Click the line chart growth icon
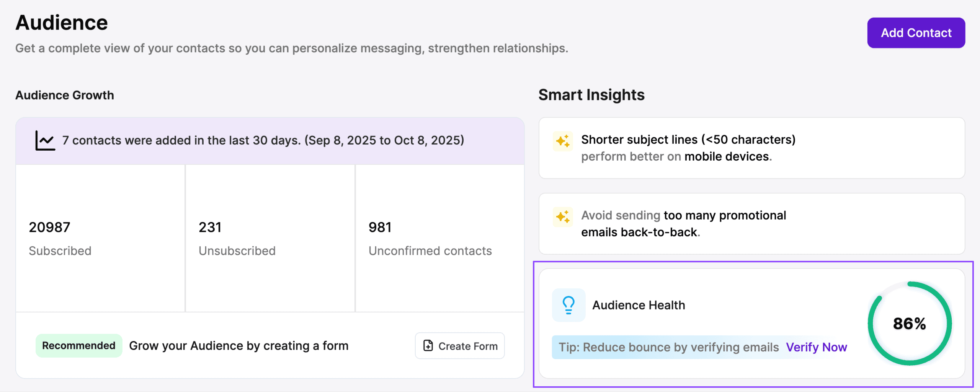Screen dimensions: 980x392 (45, 140)
